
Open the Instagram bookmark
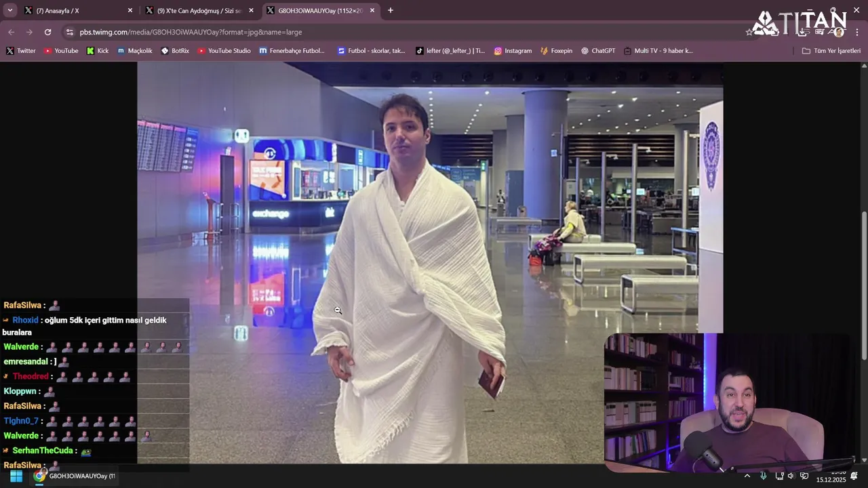[513, 51]
